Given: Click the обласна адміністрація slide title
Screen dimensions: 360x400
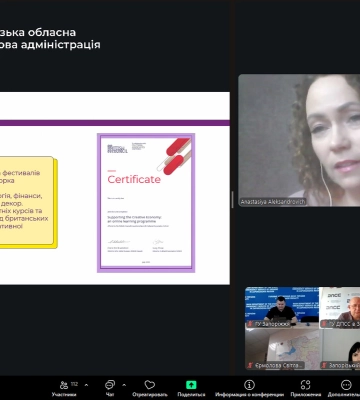Looking at the screenshot, I should (x=50, y=38).
